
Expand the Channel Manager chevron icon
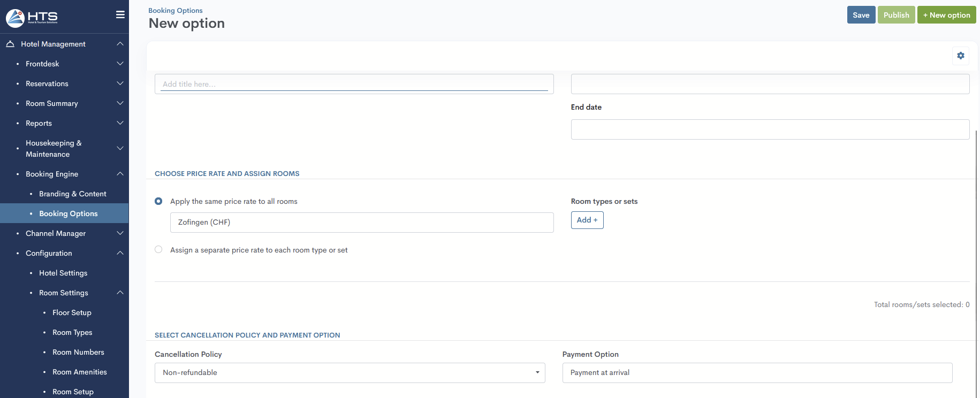120,233
